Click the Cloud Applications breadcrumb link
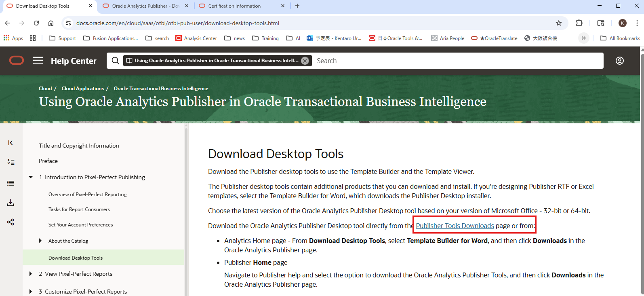644x296 pixels. [x=83, y=89]
